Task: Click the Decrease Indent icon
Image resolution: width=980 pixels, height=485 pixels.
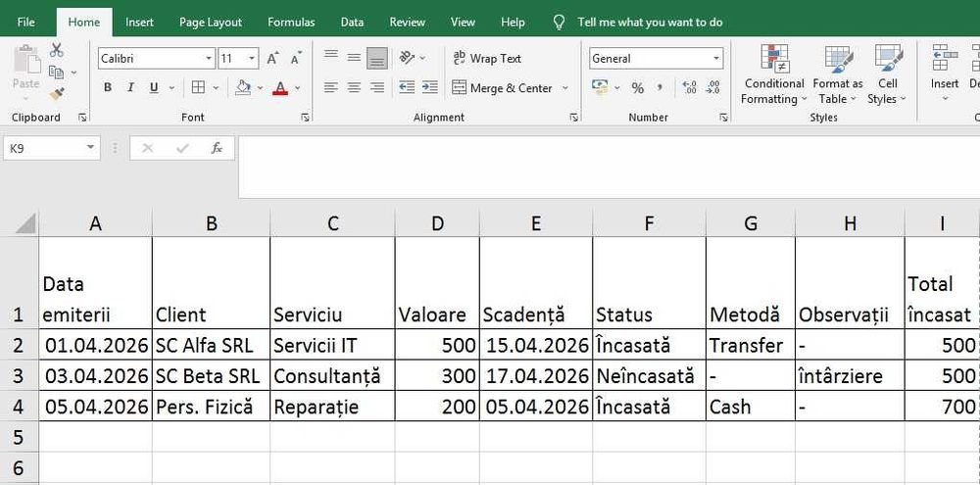Action: coord(407,87)
